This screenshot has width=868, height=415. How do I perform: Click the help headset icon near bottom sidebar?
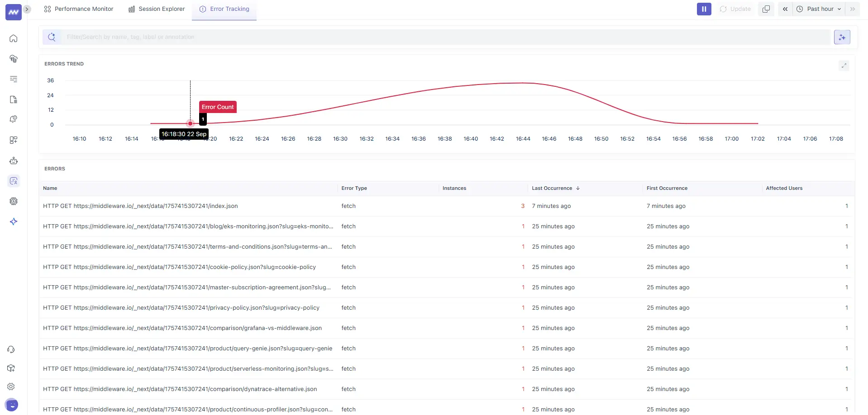tap(11, 349)
